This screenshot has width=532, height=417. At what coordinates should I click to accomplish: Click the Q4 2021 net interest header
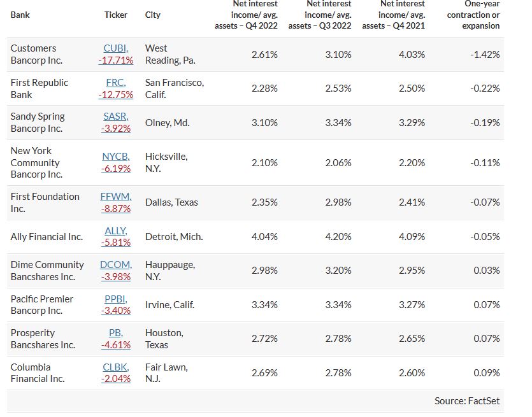click(x=394, y=15)
